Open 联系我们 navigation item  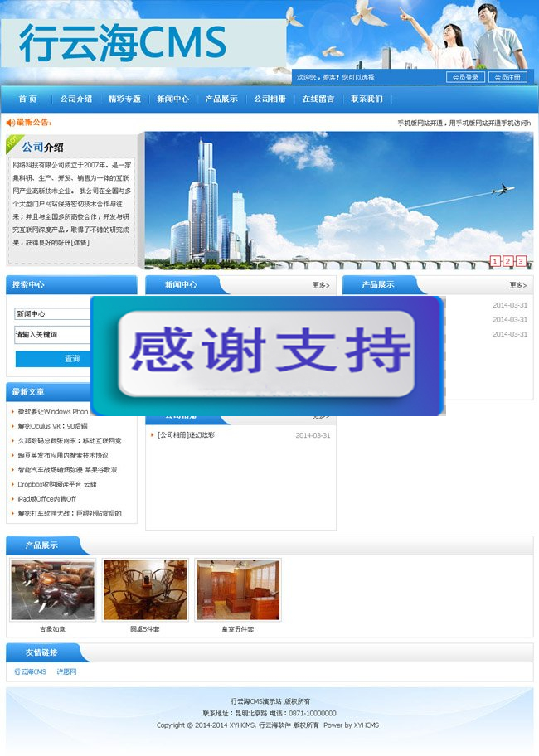pyautogui.click(x=367, y=99)
